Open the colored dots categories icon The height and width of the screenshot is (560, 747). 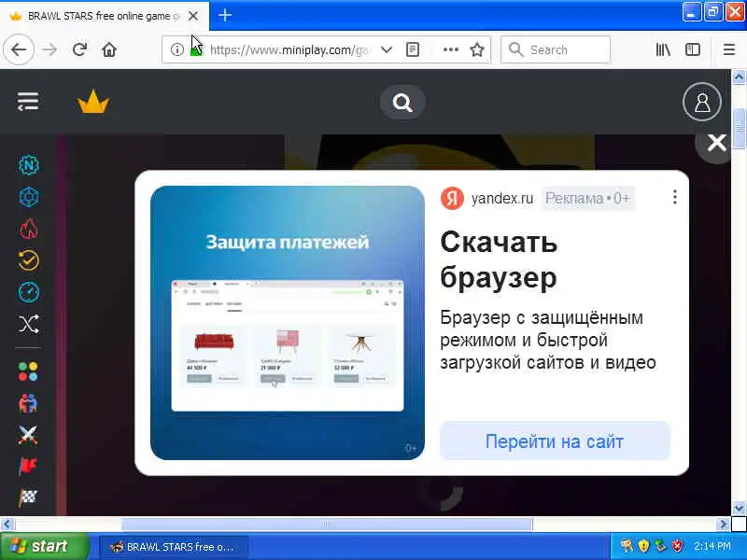click(x=28, y=371)
